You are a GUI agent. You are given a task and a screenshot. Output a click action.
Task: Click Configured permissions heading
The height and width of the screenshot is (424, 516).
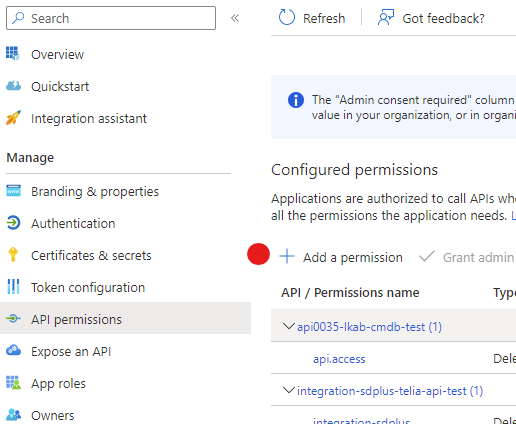pyautogui.click(x=354, y=170)
